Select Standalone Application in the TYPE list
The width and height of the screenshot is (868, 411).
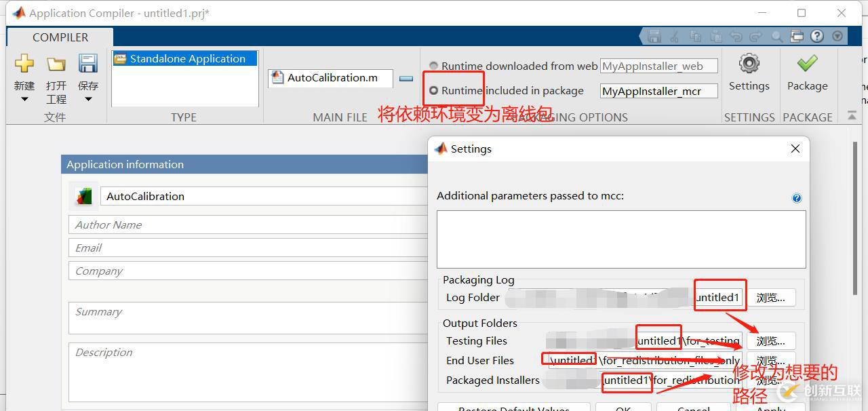184,59
